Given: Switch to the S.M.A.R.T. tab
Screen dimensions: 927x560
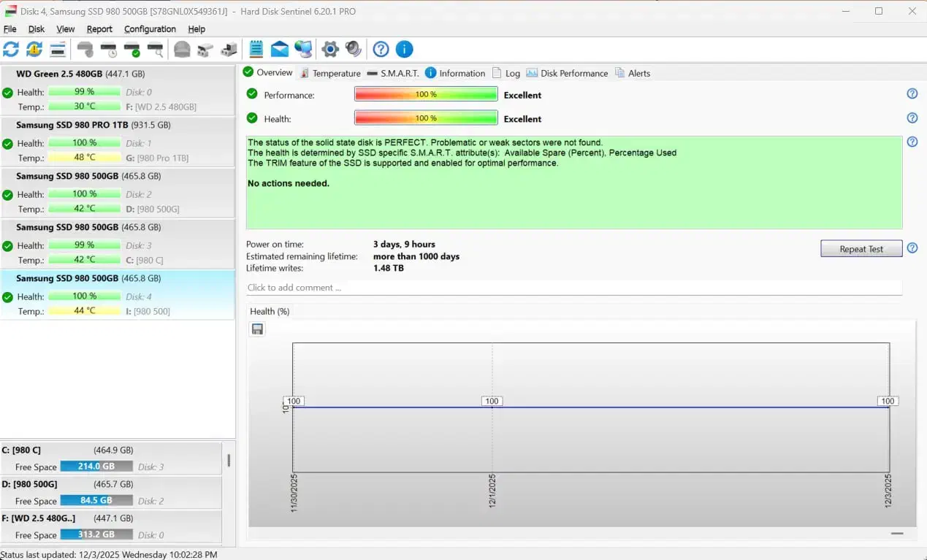Looking at the screenshot, I should point(394,73).
